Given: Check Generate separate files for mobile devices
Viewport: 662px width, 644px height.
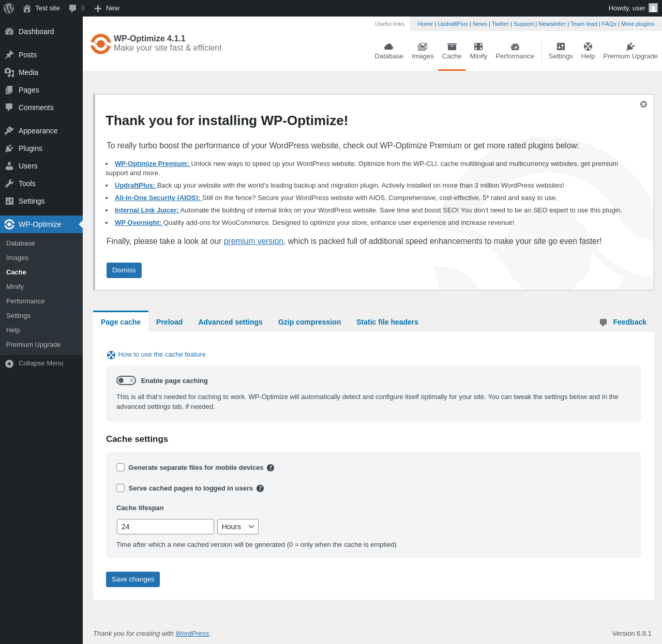Looking at the screenshot, I should [x=121, y=467].
